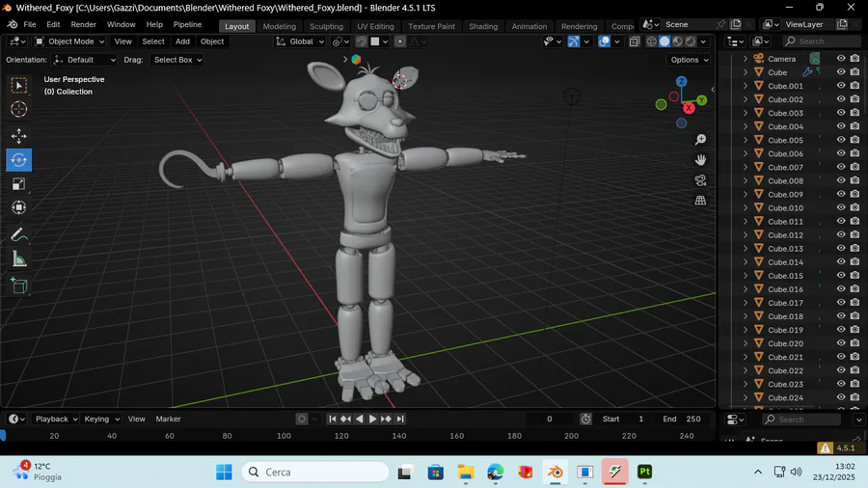Switch to the Shading workspace tab
868x488 pixels.
pyautogui.click(x=483, y=26)
